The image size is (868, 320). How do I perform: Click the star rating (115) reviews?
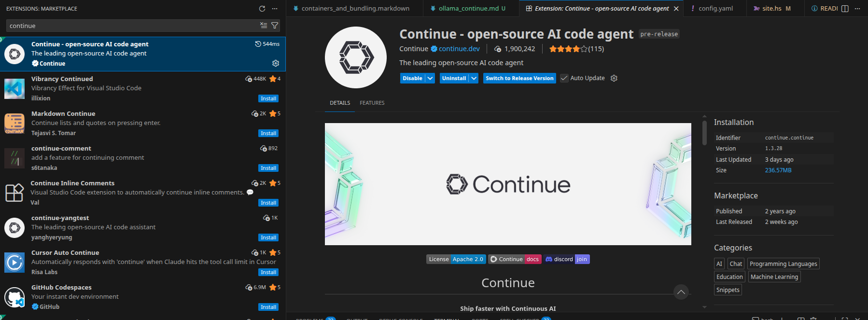576,49
